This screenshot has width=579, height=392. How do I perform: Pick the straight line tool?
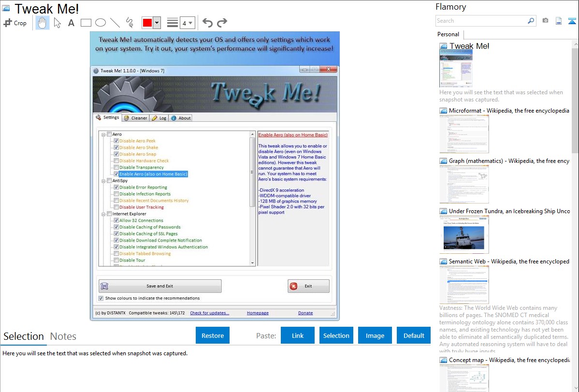[115, 23]
